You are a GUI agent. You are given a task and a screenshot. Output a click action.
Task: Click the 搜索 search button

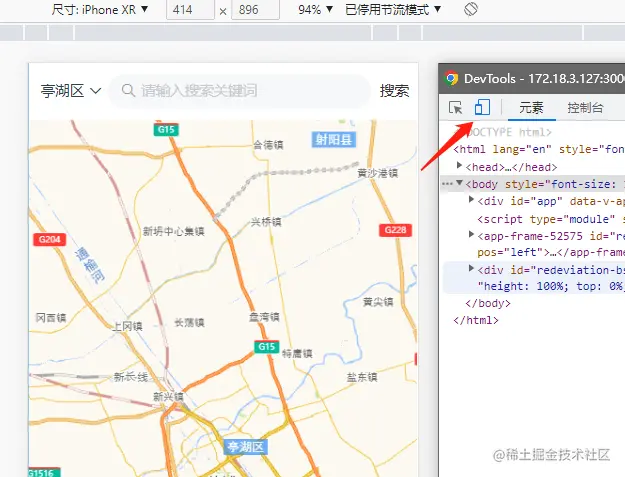coord(394,91)
